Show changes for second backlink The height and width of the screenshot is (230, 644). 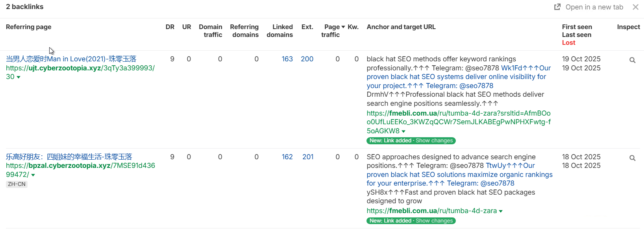coord(434,221)
